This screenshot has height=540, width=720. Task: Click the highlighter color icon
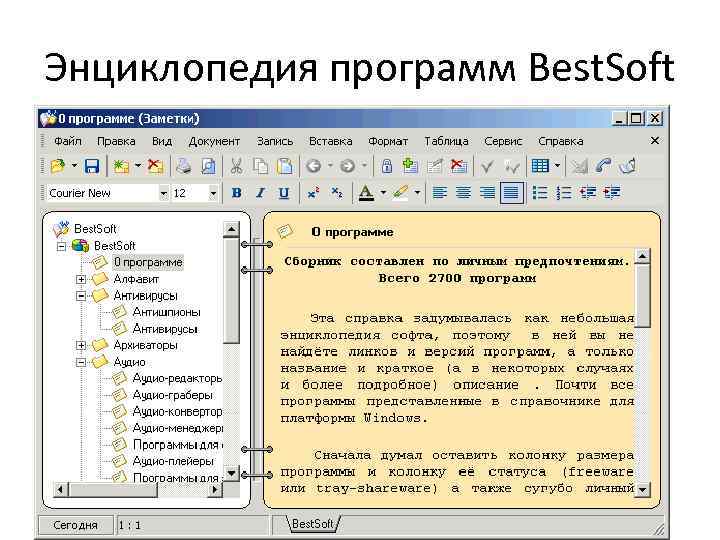pyautogui.click(x=400, y=193)
